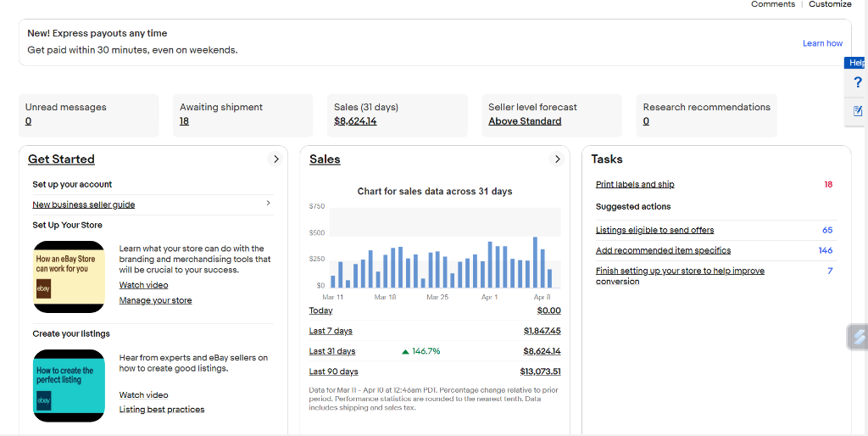Open the Get Started heading link
868x436 pixels.
(x=61, y=159)
